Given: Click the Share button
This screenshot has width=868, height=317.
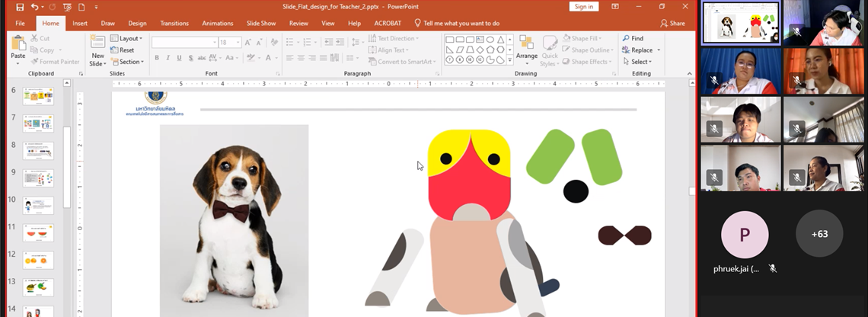Looking at the screenshot, I should tap(672, 23).
